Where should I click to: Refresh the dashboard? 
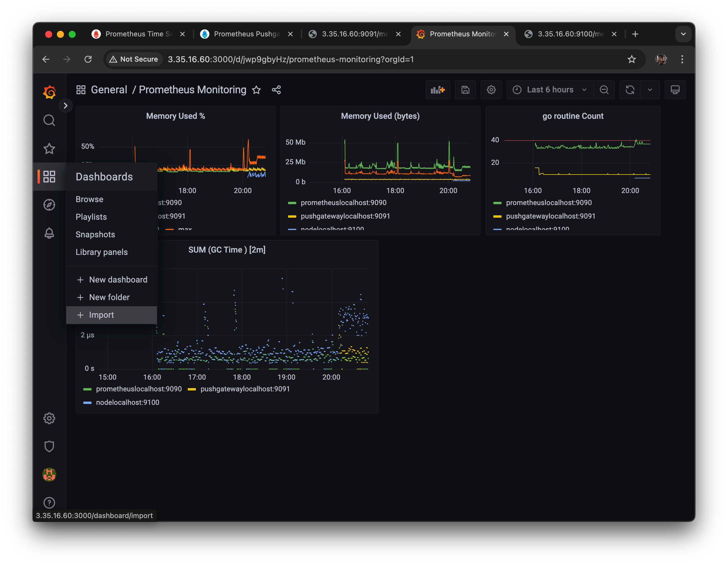pyautogui.click(x=630, y=90)
